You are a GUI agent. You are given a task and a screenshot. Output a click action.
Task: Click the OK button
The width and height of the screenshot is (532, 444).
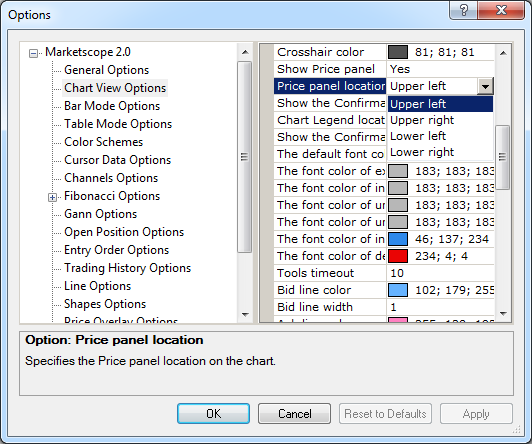(213, 413)
